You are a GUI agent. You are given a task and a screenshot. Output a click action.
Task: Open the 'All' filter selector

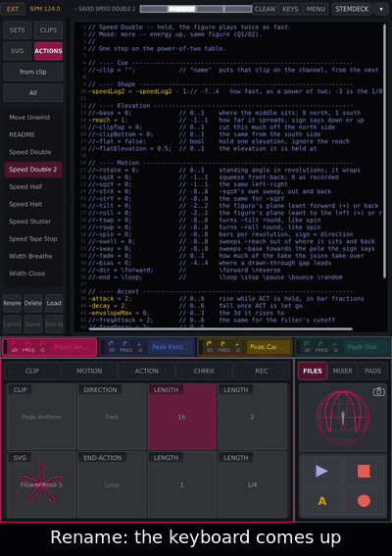pyautogui.click(x=33, y=93)
